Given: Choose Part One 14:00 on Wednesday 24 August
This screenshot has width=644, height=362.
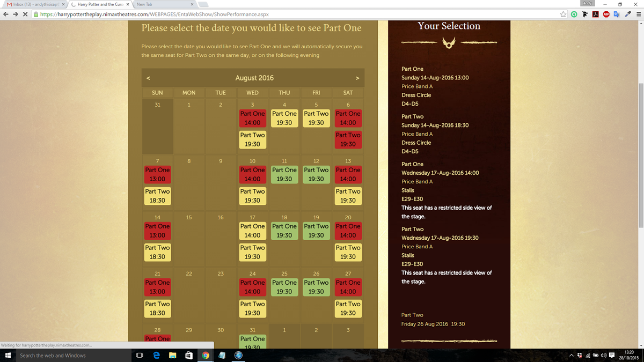Looking at the screenshot, I should point(252,287).
